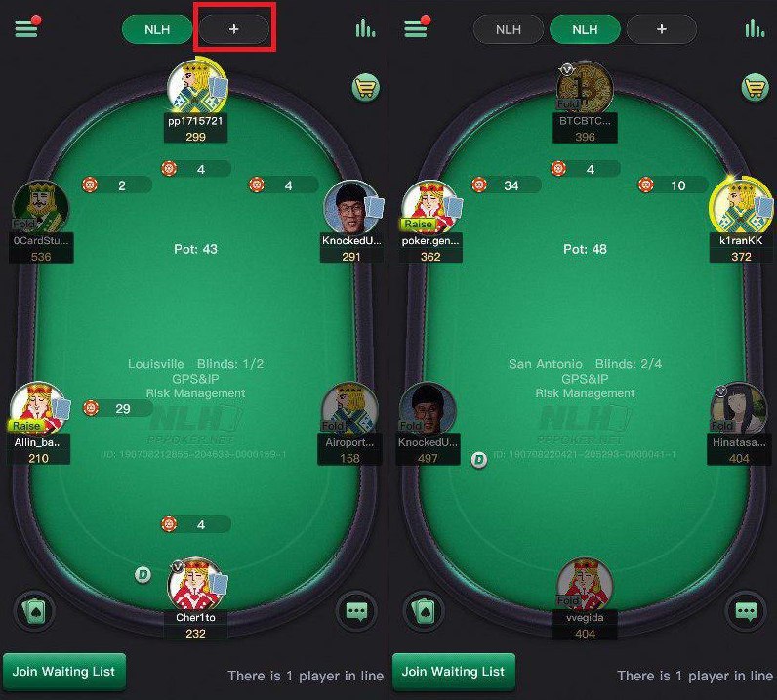Screen dimensions: 777x700
Task: Open chat bubble on San Antonio table
Action: pyautogui.click(x=746, y=611)
